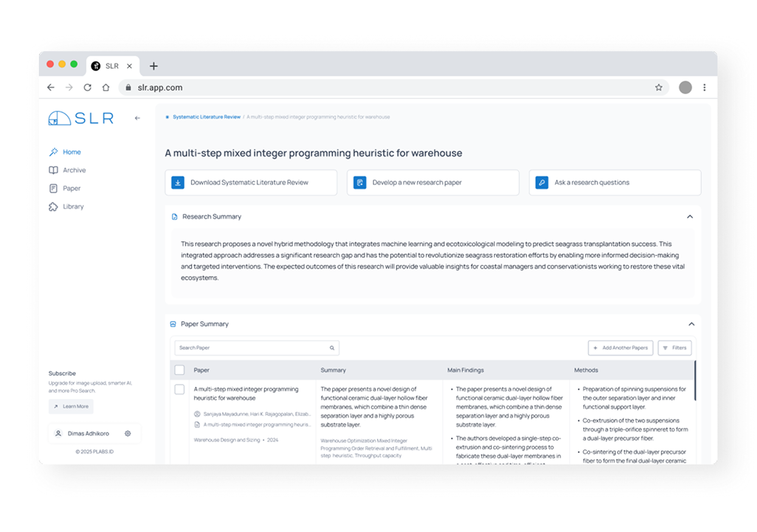Image resolution: width=757 pixels, height=532 pixels.
Task: Check the box for the first paper row
Action: pos(179,389)
